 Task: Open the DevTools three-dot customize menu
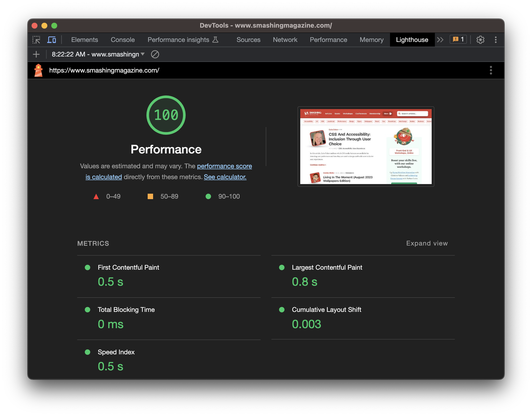[496, 39]
